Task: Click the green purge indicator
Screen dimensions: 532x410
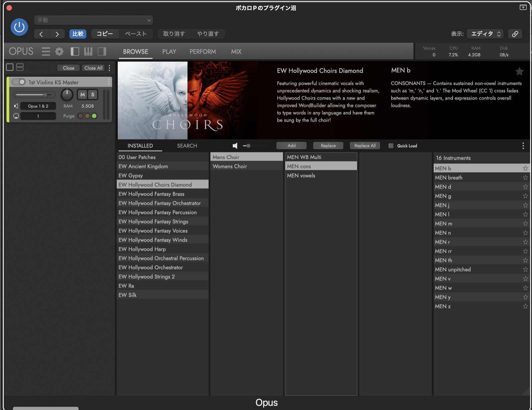Action: (x=94, y=116)
